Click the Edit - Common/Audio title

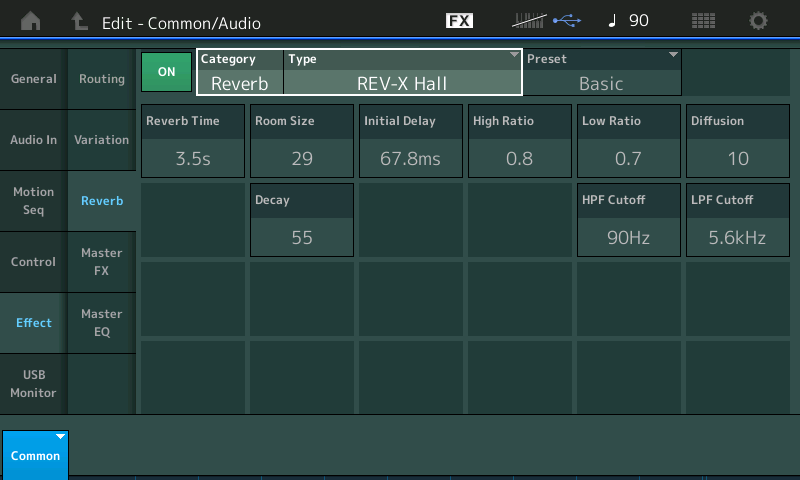click(x=181, y=23)
